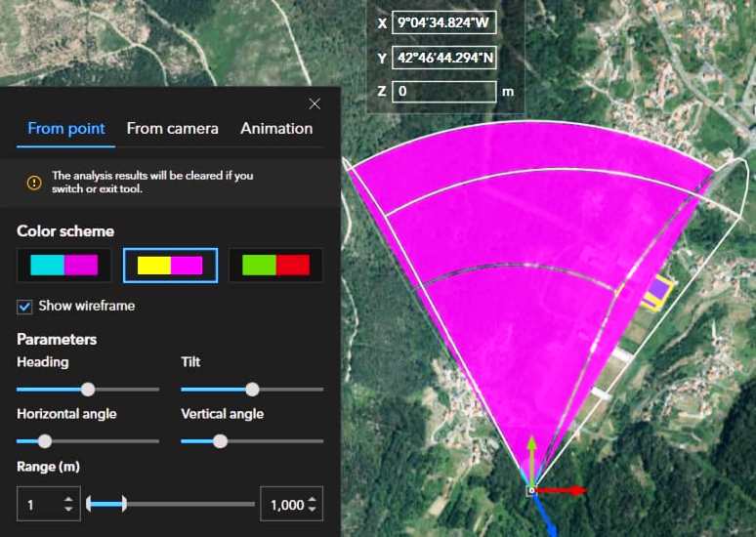Open the Animation tab
Screen dimensions: 756x537
(x=276, y=129)
